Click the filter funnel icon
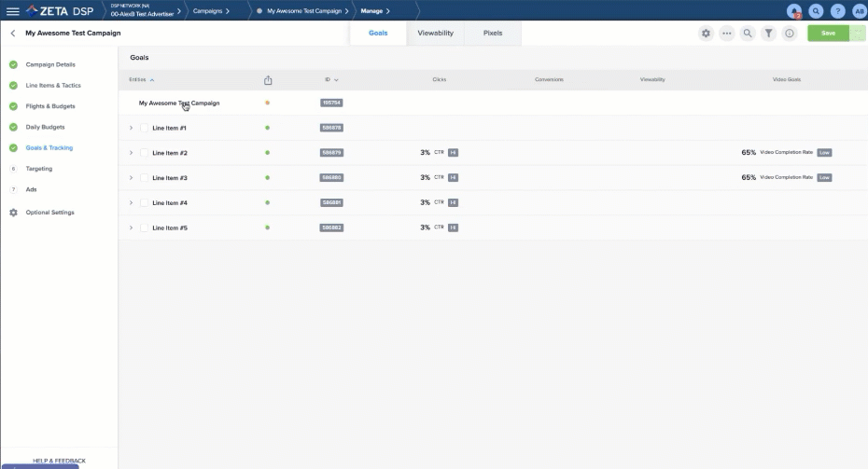 [768, 33]
